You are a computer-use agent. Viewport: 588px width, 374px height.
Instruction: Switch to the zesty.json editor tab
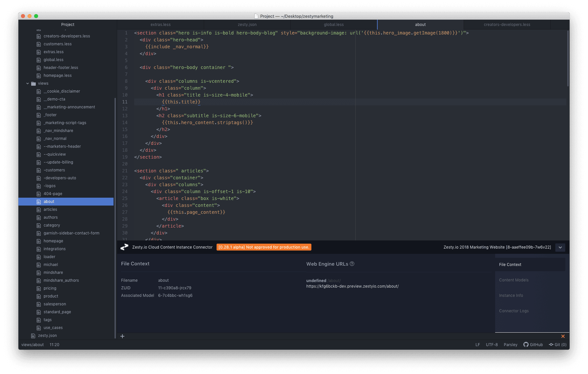click(247, 25)
